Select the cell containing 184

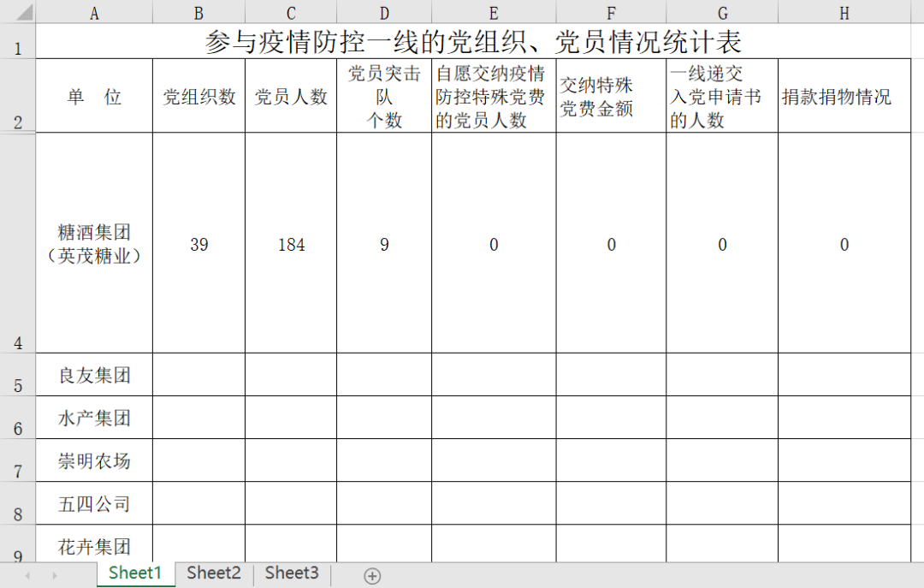click(291, 244)
